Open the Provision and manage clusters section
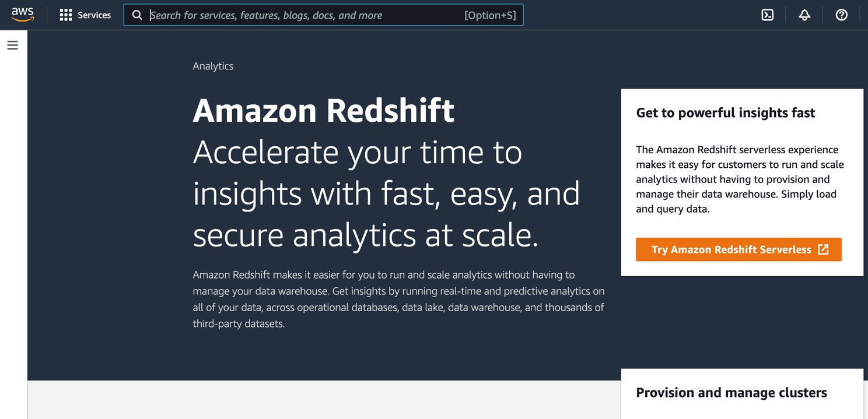This screenshot has width=868, height=419. pyautogui.click(x=731, y=392)
